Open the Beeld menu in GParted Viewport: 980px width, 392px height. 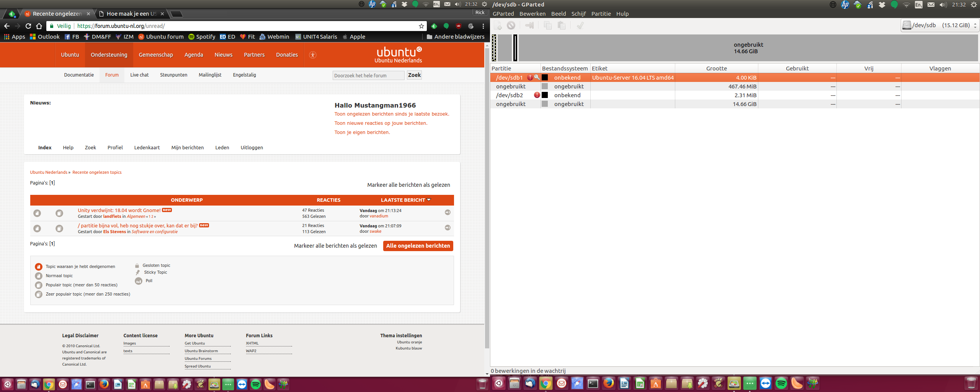pos(559,14)
